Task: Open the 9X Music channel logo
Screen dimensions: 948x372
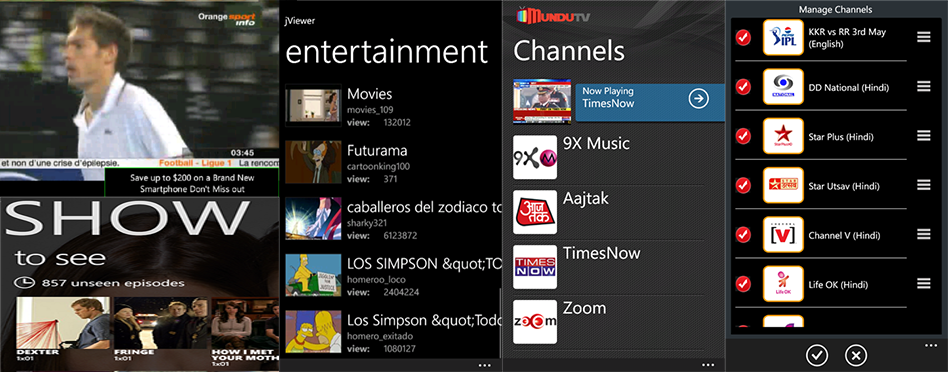Action: click(534, 157)
